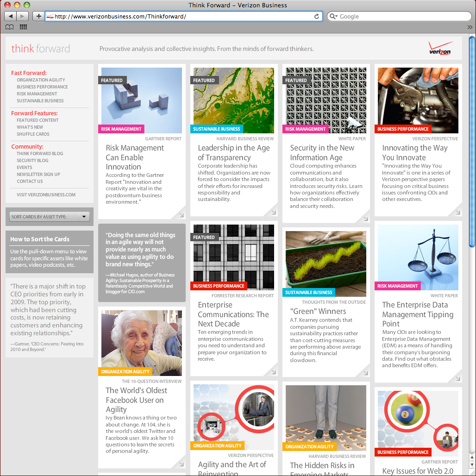Click expand arrow on Security in the New Information Age card
Viewport: 476px width, 476px height.
(366, 219)
